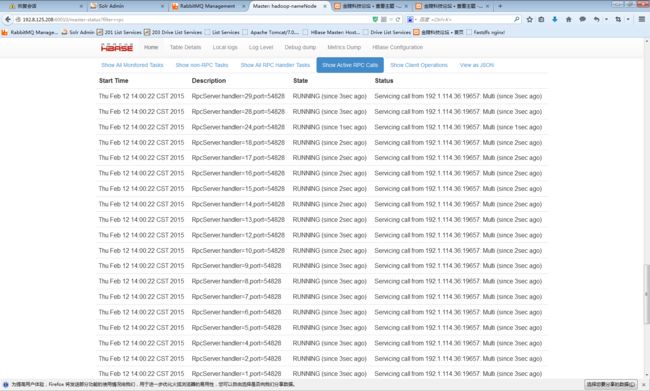Select Show All RPC Handler Tasks
Image resolution: width=650 pixels, height=391 pixels.
pyautogui.click(x=275, y=65)
